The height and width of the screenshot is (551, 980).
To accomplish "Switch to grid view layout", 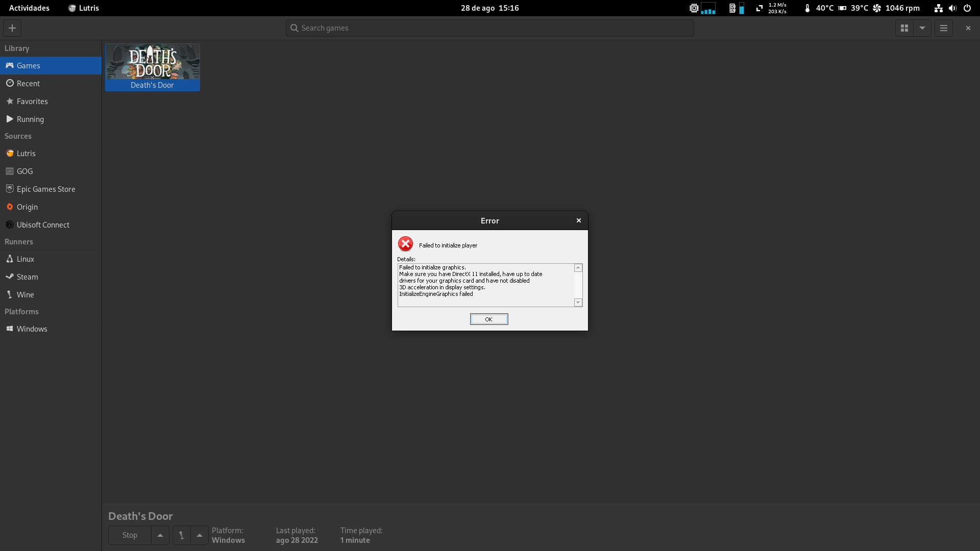I will click(x=904, y=28).
